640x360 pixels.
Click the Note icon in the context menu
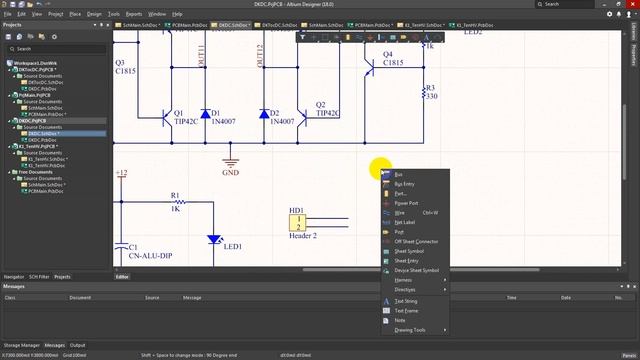[386, 320]
